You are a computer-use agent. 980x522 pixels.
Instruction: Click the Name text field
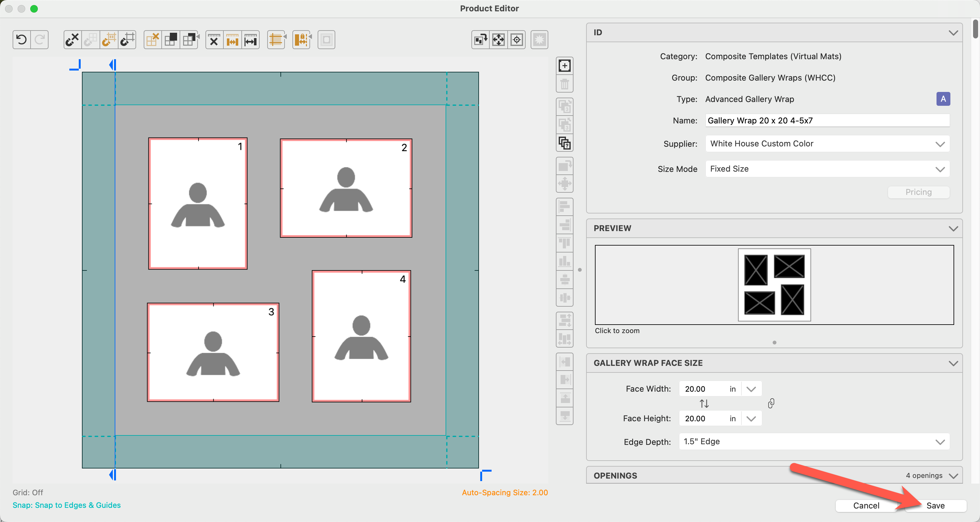point(827,121)
